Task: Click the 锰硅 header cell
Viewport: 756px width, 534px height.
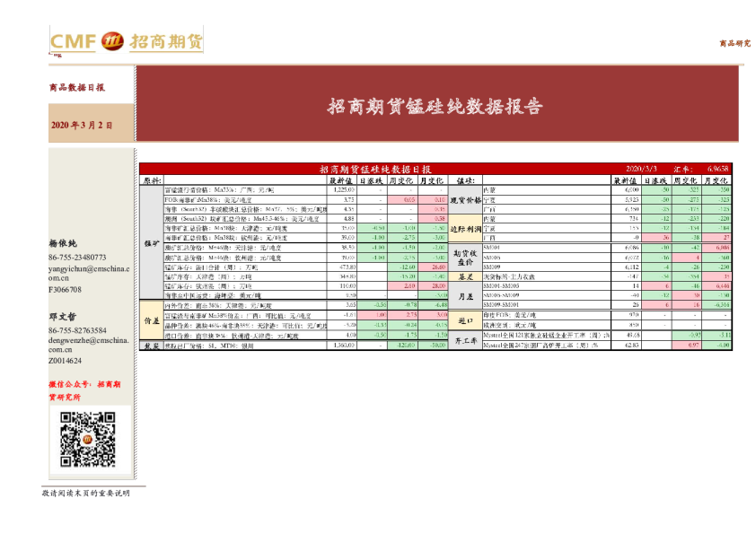Action: click(x=464, y=180)
